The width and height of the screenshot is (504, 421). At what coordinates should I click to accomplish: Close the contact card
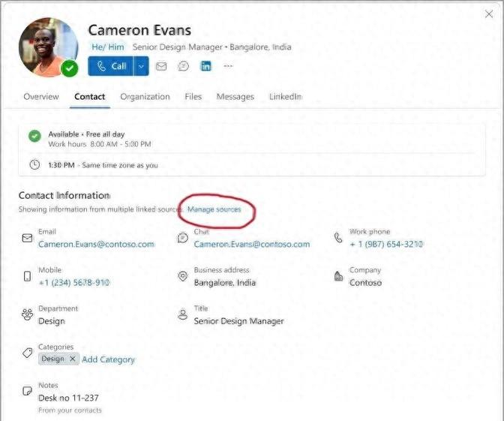[x=489, y=14]
